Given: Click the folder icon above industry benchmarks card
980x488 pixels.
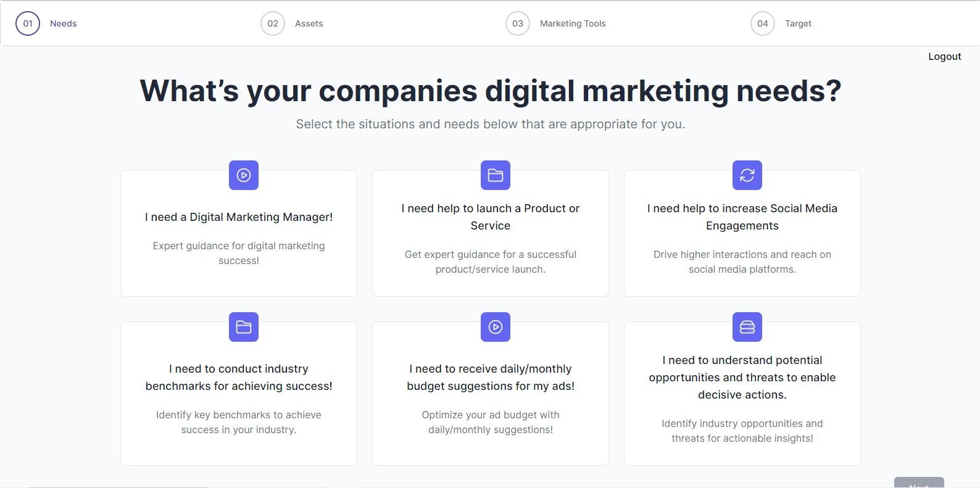Looking at the screenshot, I should tap(244, 327).
